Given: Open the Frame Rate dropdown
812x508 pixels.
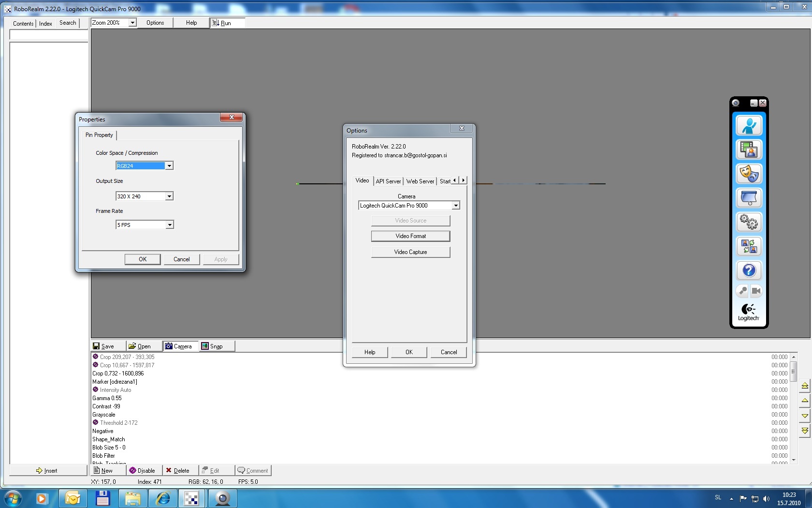Looking at the screenshot, I should coord(169,225).
